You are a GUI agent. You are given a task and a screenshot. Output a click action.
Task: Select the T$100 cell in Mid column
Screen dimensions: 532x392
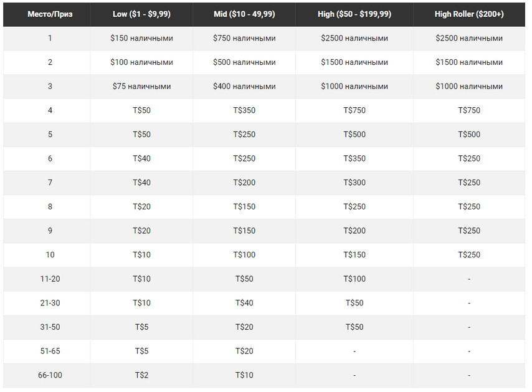(x=244, y=255)
